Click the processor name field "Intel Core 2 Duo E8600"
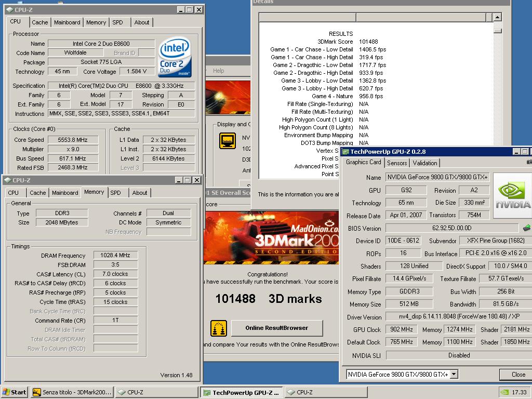 point(101,44)
